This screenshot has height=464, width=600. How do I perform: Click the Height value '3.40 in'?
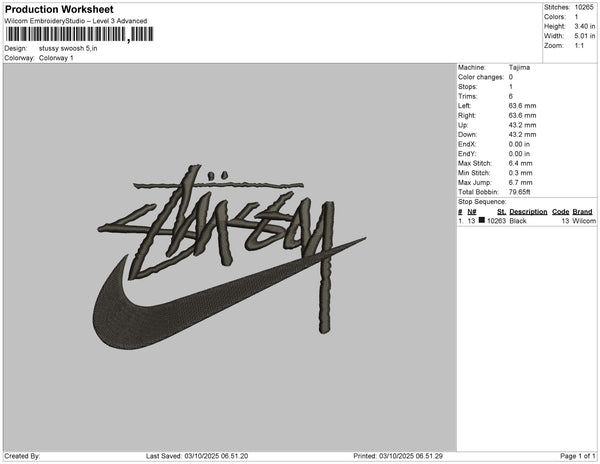[x=585, y=26]
